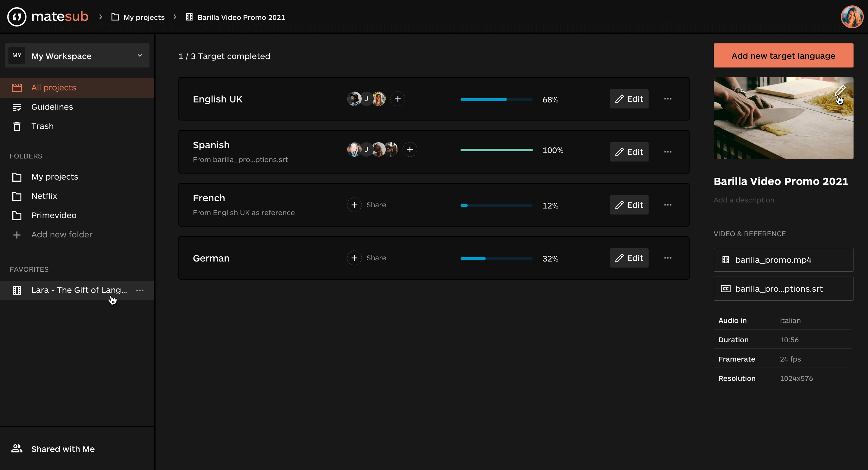This screenshot has width=868, height=470.
Task: Open more options for French row
Action: tap(668, 205)
